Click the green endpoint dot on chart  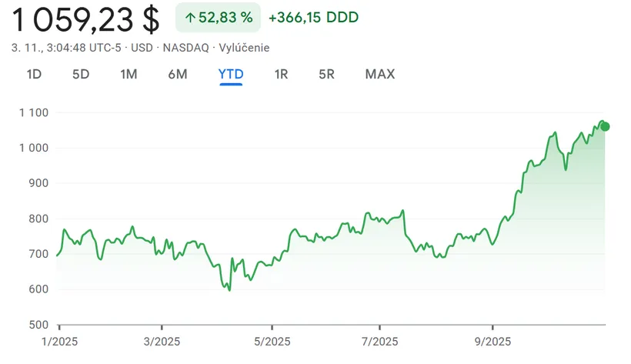[x=605, y=126]
